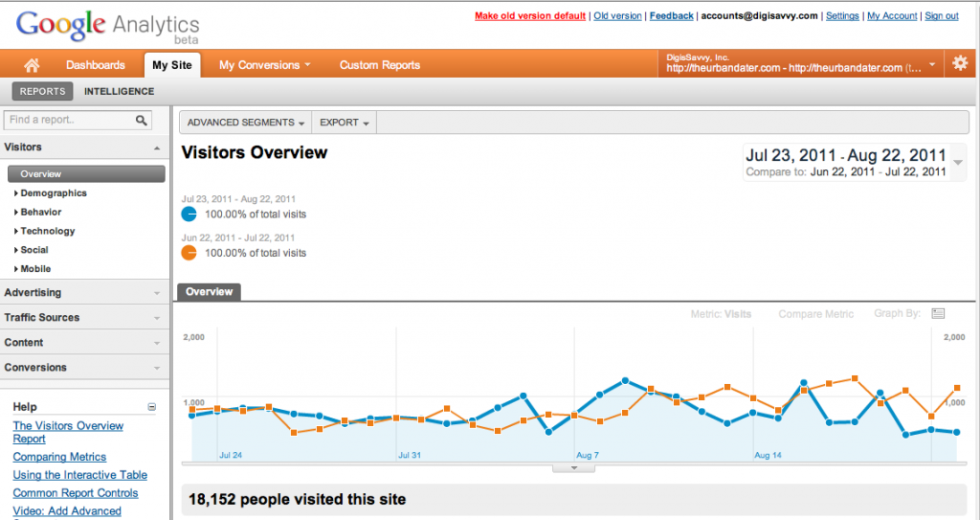Open the date range dropdown arrow
Screen dimensions: 980x520
pos(957,163)
